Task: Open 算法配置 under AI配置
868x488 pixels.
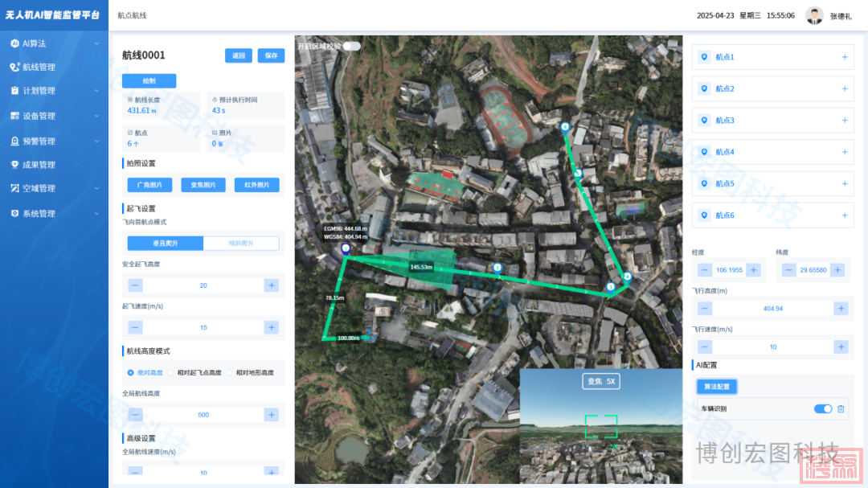Action: coord(716,387)
